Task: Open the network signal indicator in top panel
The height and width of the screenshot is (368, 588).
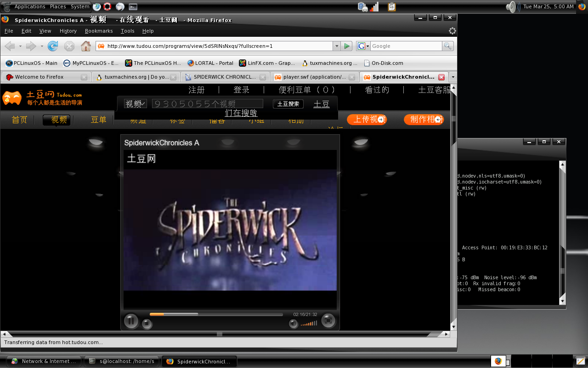Action: point(374,6)
